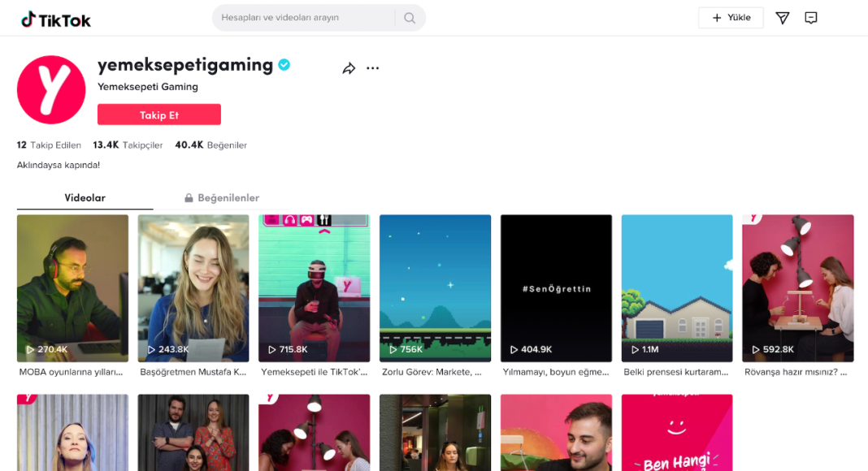Click the yemeksepetigaming username heading

pyautogui.click(x=185, y=65)
